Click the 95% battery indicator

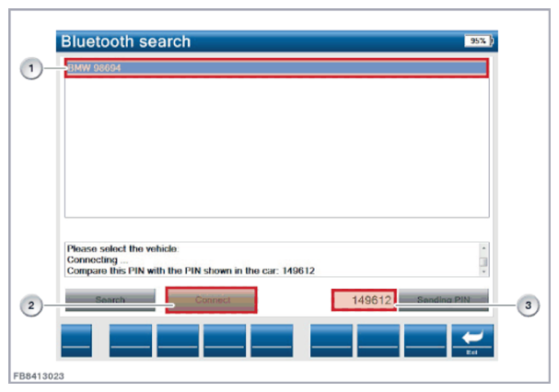pos(477,41)
